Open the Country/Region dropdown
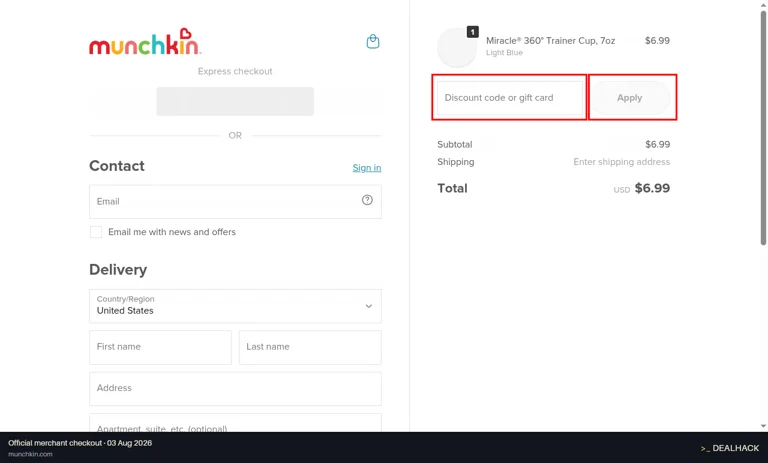768x463 pixels. tap(235, 306)
